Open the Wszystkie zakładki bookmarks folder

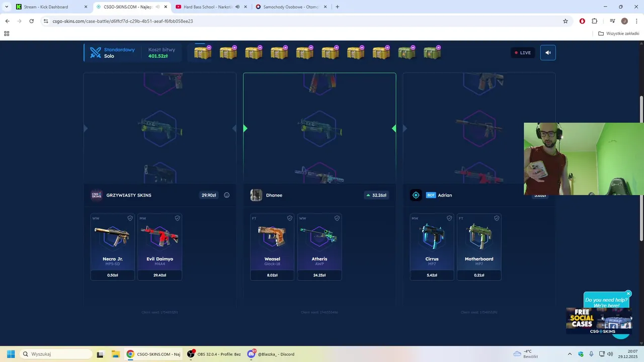(619, 34)
